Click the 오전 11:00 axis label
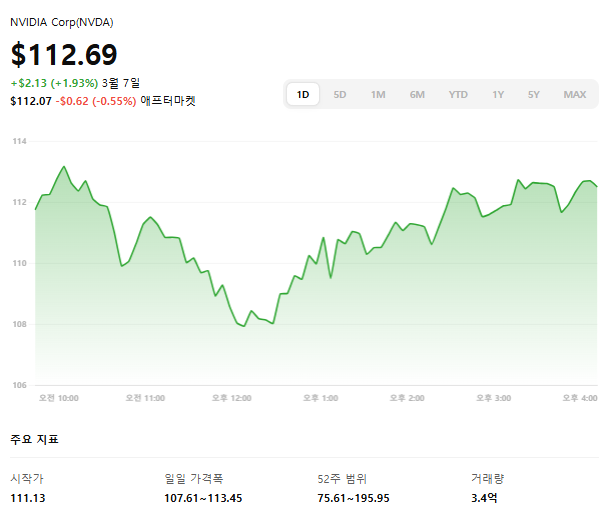615x520 pixels. (x=145, y=398)
